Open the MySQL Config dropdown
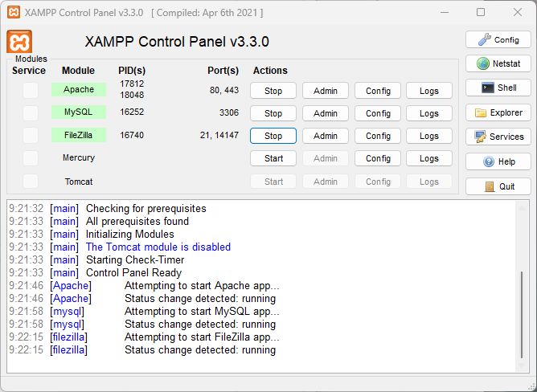The image size is (537, 392). (378, 113)
